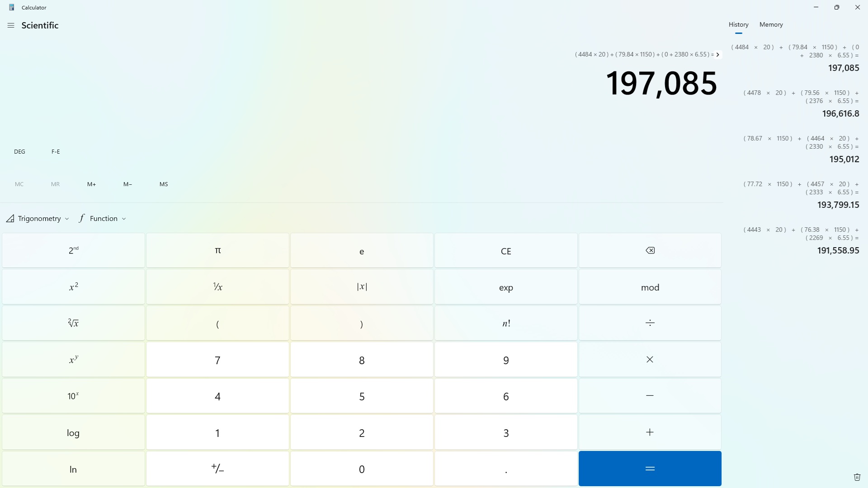Image resolution: width=868 pixels, height=488 pixels.
Task: Switch to the Memory tab
Action: 771,25
